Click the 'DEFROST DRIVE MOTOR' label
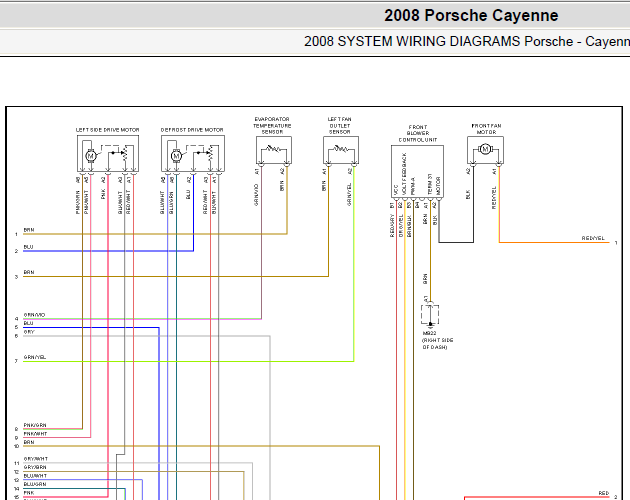630x500 pixels. click(x=192, y=130)
